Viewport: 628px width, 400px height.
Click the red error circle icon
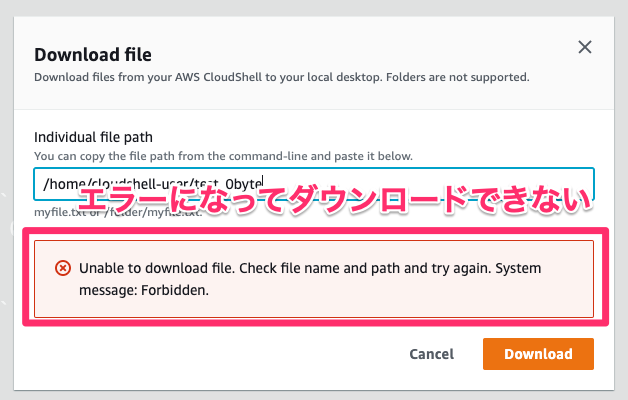(x=63, y=268)
